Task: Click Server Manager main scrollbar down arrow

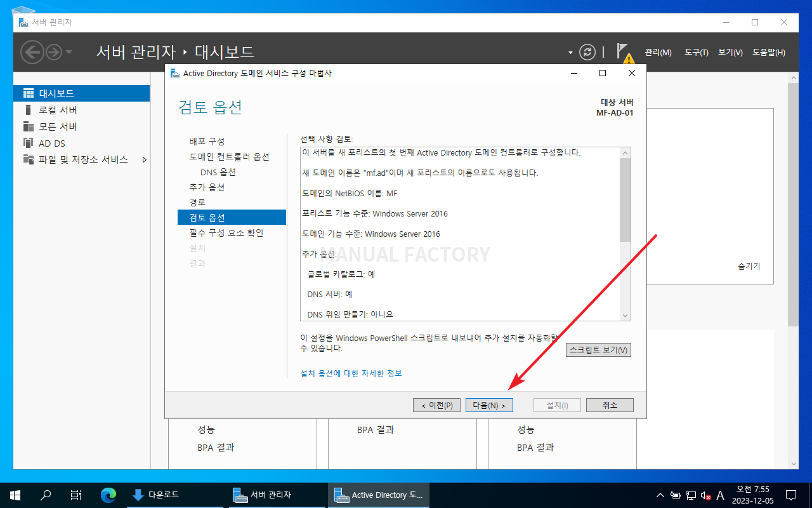Action: 793,464
